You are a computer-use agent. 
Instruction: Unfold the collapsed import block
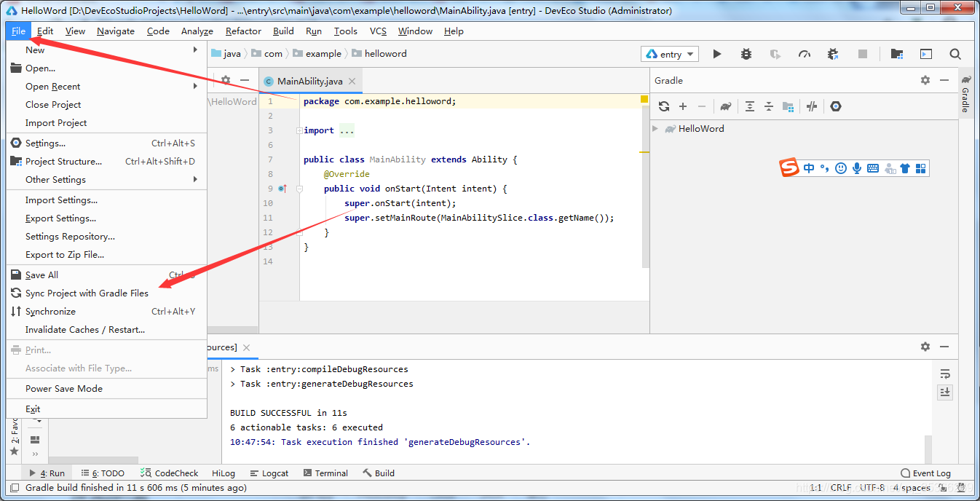[x=299, y=130]
